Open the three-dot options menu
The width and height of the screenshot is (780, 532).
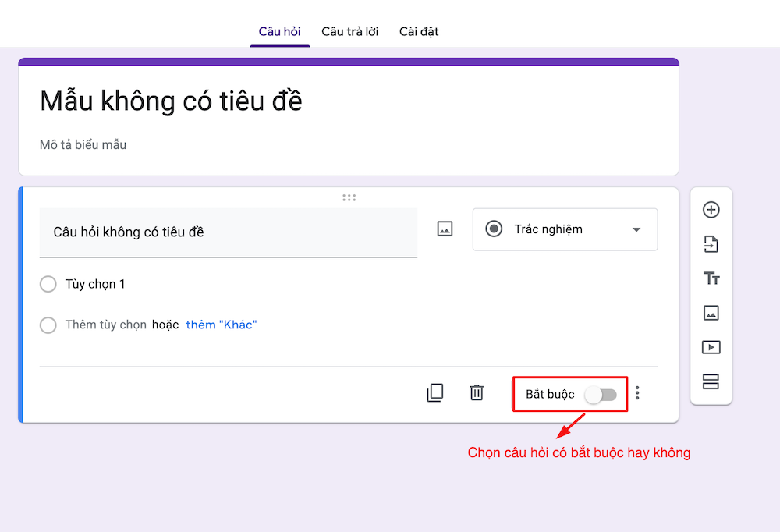(637, 392)
